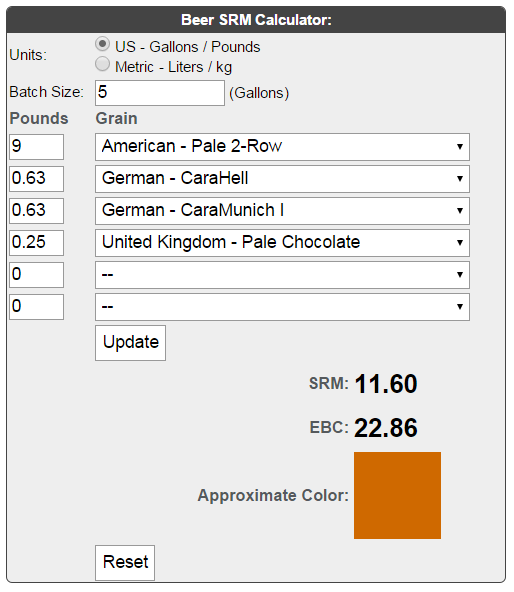Click the SRM value 11.60
Screen dimensions: 514x592
pos(386,384)
